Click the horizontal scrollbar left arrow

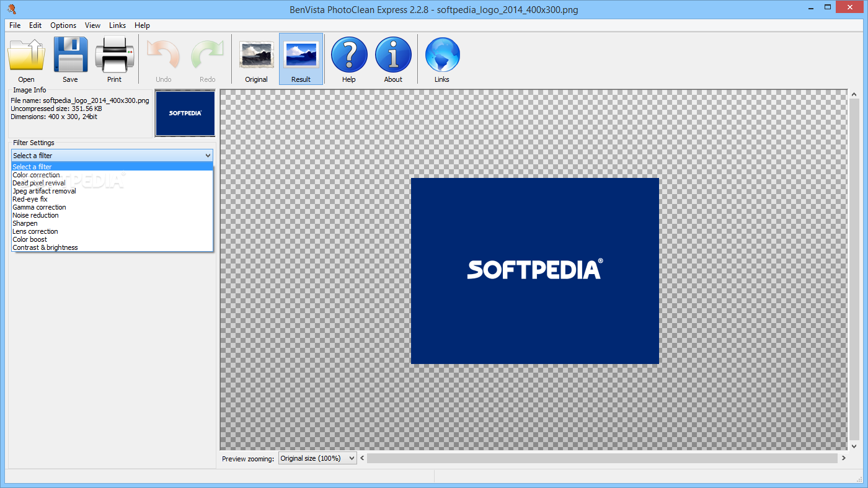(x=363, y=458)
